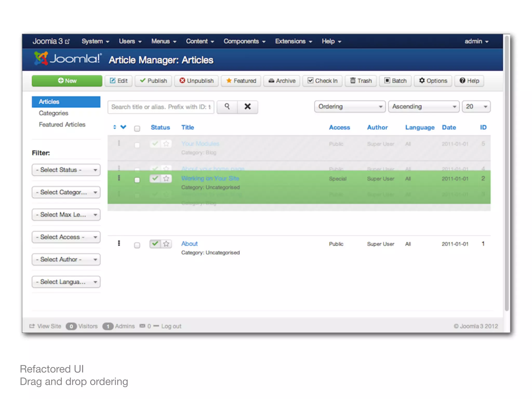The image size is (532, 399).
Task: Open the About article title link
Action: coord(189,243)
